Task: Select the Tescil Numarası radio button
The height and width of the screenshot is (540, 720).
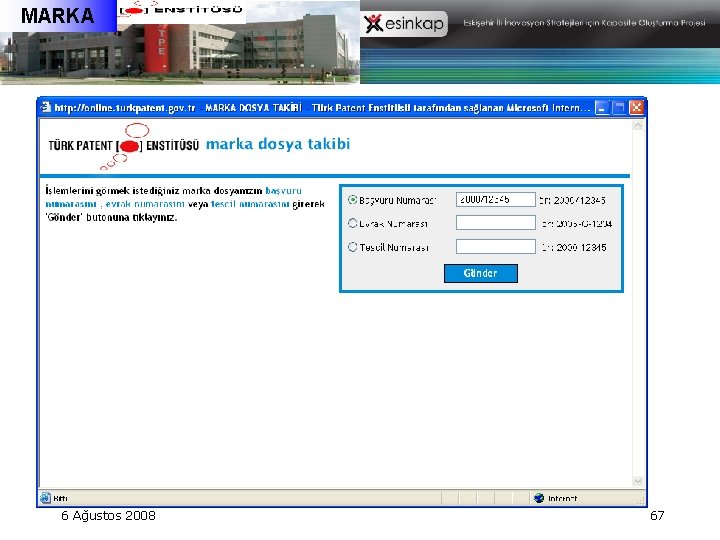Action: point(352,247)
